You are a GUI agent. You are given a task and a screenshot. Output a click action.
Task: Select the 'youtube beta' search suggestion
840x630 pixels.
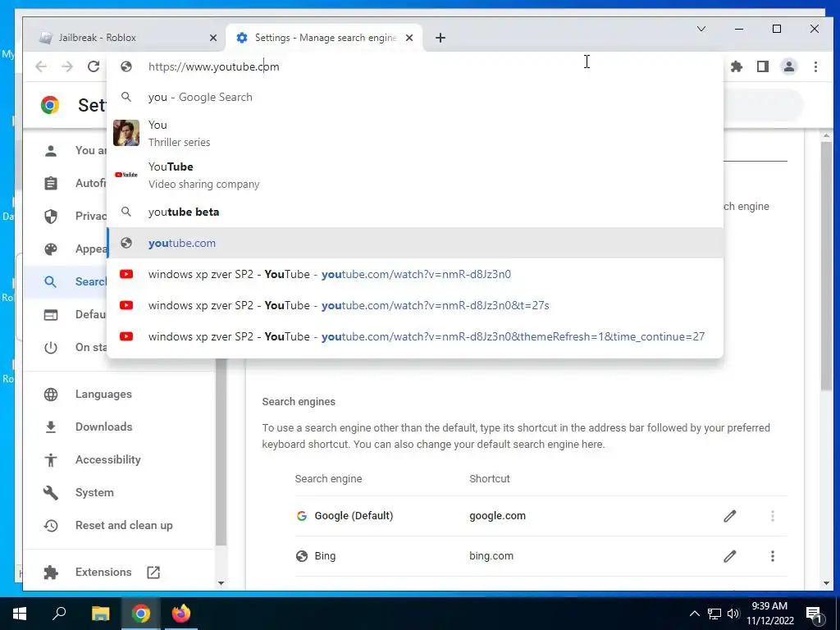point(415,212)
